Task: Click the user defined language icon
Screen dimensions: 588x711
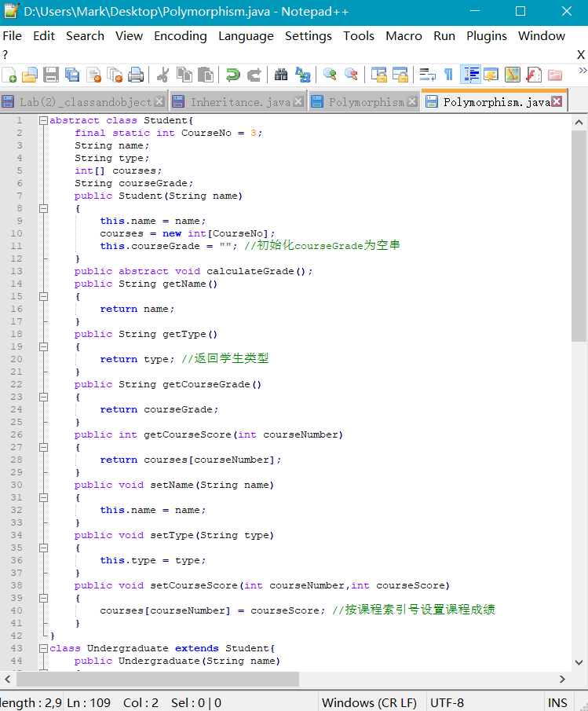Action: pyautogui.click(x=491, y=75)
